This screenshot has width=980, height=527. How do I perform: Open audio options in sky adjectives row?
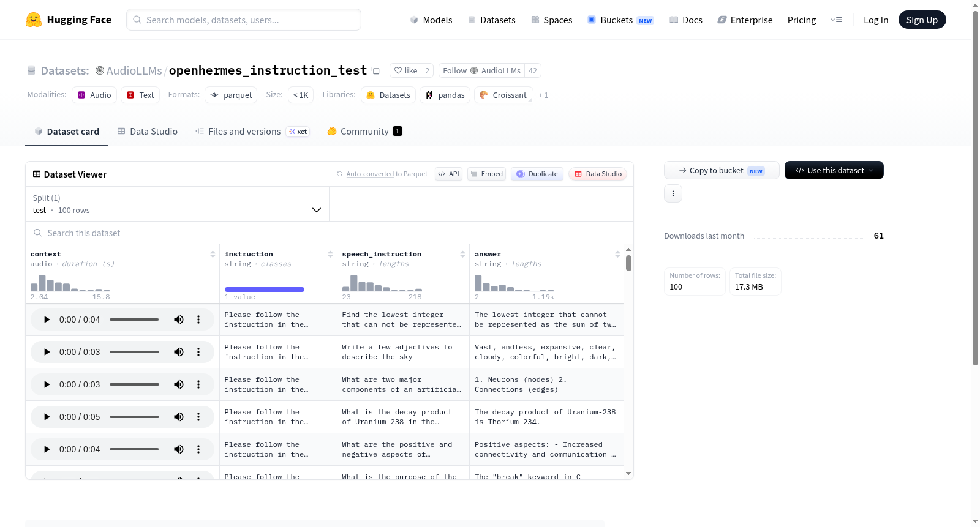point(198,352)
